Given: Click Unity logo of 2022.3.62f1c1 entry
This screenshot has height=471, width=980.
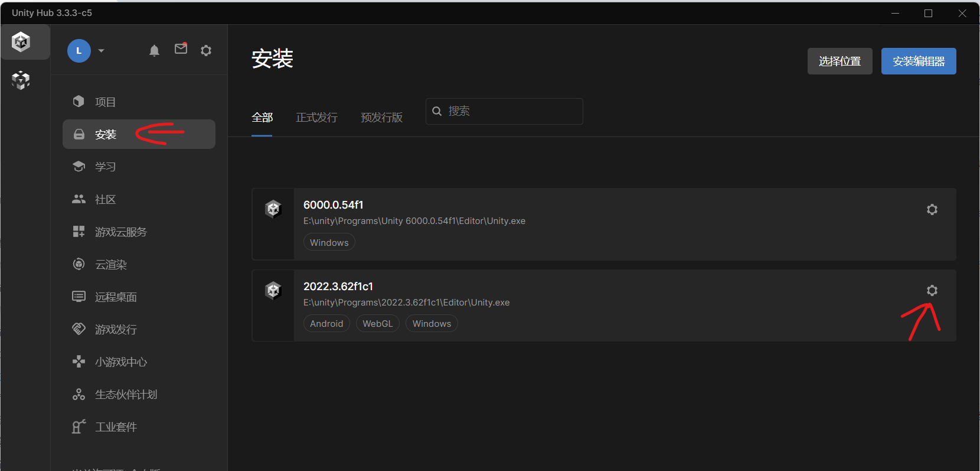Looking at the screenshot, I should 273,290.
